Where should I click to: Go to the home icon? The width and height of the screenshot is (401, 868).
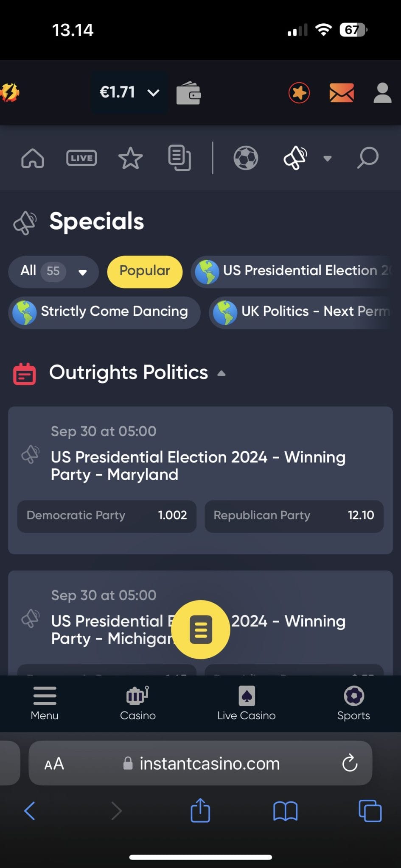pyautogui.click(x=33, y=158)
